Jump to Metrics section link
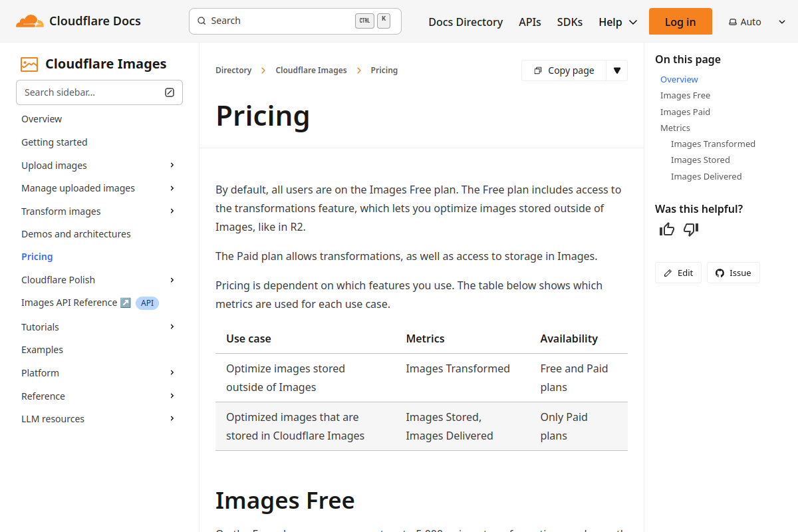The height and width of the screenshot is (532, 798). [675, 128]
